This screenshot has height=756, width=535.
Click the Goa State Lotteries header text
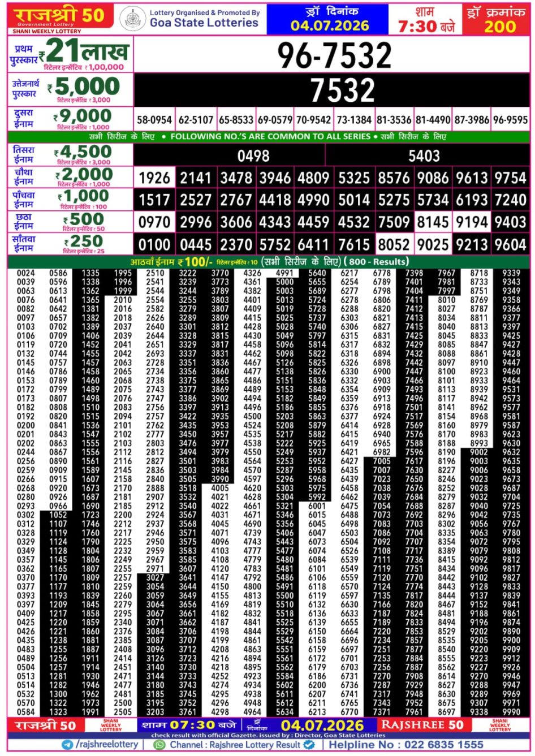pos(204,23)
